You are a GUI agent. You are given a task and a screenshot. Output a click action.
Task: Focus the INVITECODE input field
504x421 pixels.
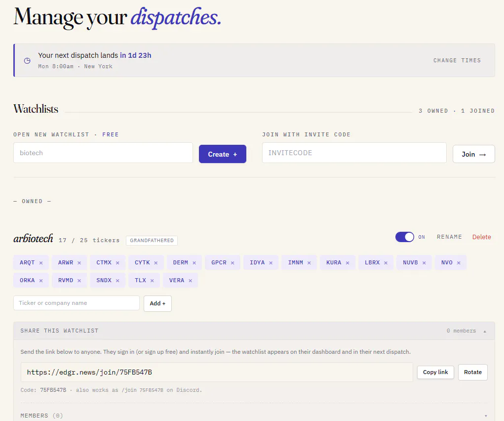[x=354, y=153]
